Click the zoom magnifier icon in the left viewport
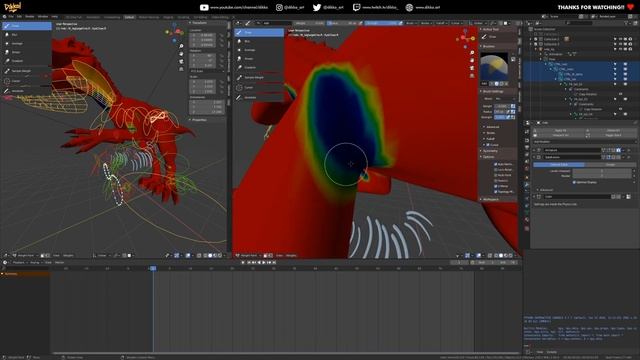The width and height of the screenshot is (640, 360). (181, 46)
